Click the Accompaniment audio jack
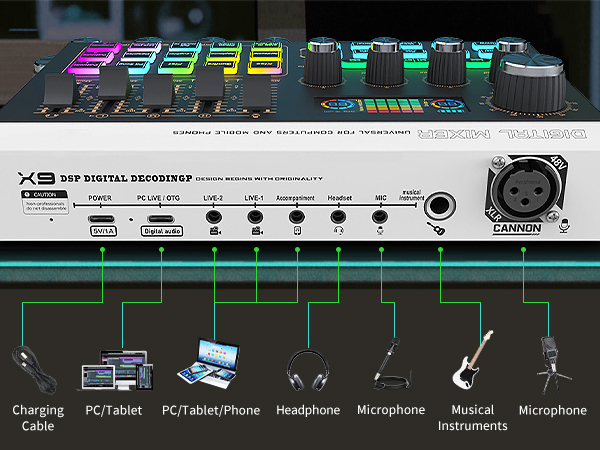 297,217
